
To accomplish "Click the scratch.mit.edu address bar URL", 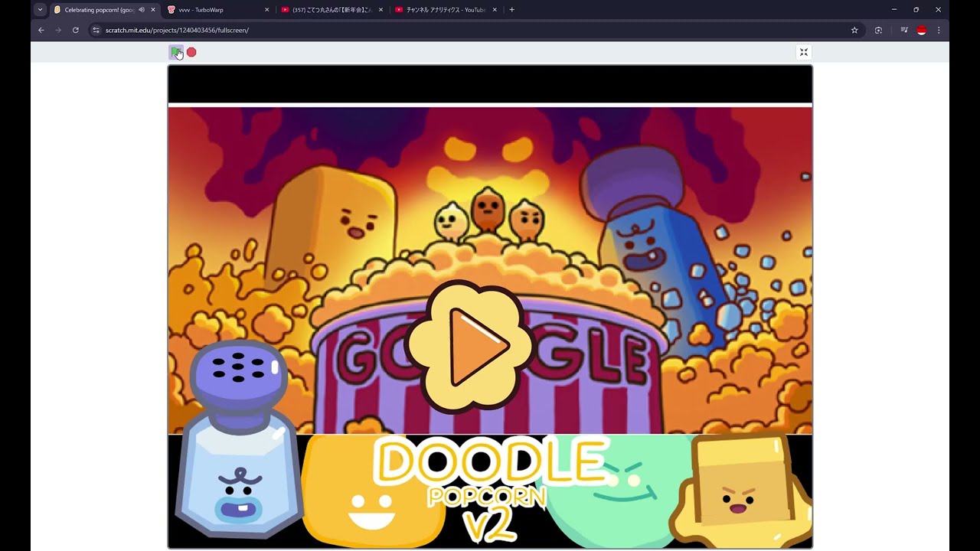I will coord(177,30).
